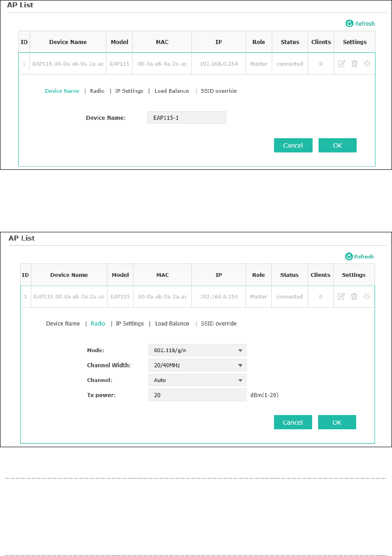The height and width of the screenshot is (556, 392).
Task: Click Refresh link text in lower AP List
Action: point(364,257)
